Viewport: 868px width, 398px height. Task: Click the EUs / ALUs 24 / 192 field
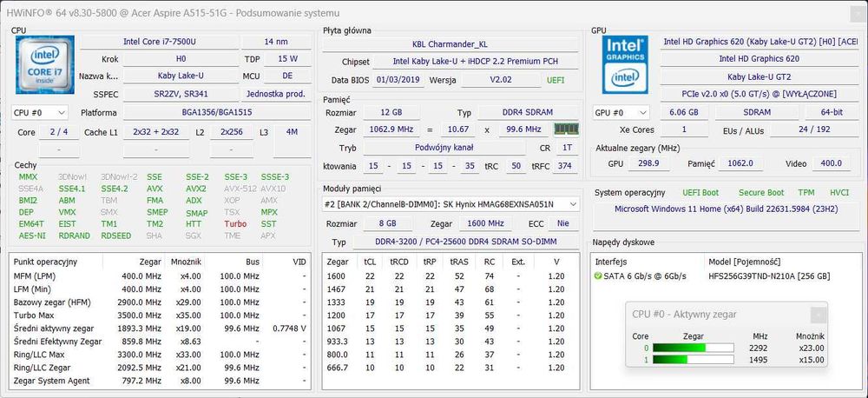point(814,129)
